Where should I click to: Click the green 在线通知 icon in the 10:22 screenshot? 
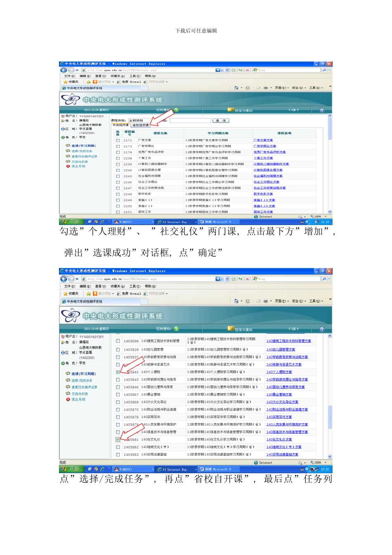coord(176,329)
